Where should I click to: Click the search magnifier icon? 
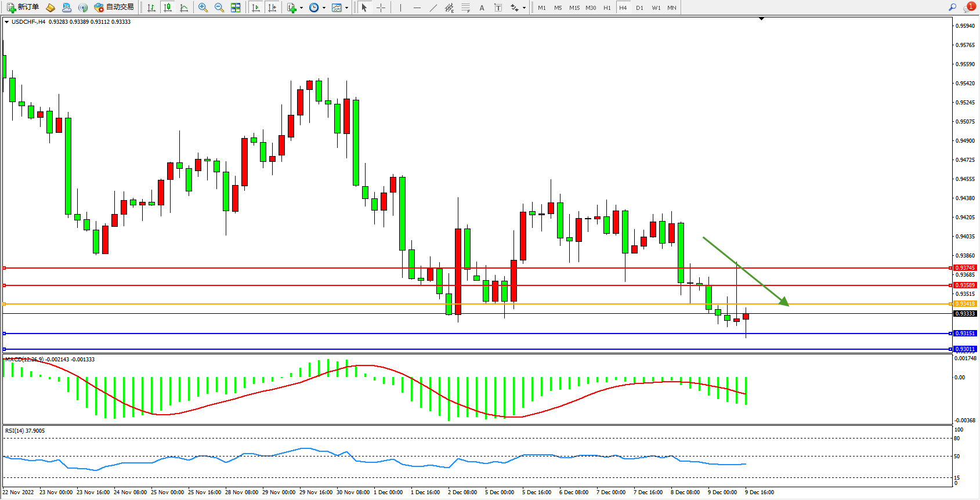(x=952, y=8)
